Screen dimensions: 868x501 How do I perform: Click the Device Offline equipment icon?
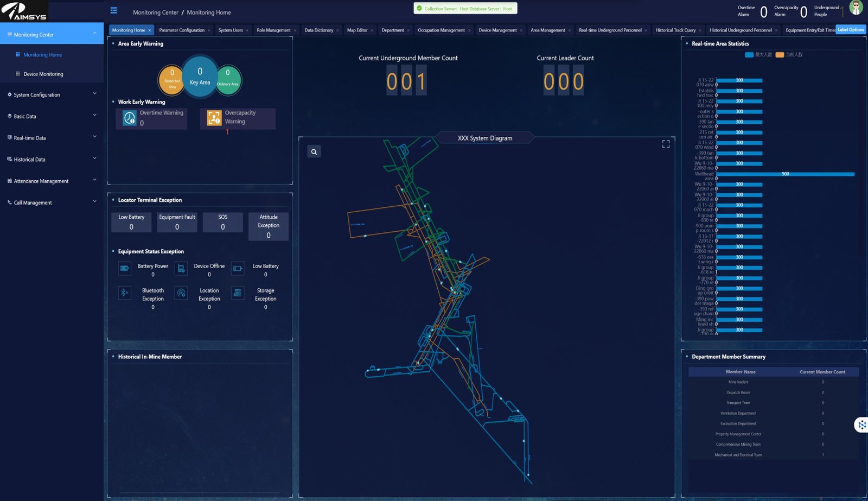pyautogui.click(x=181, y=268)
